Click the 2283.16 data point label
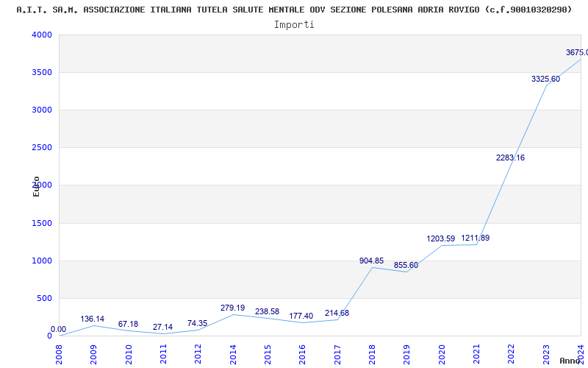The width and height of the screenshot is (588, 368). (x=510, y=158)
